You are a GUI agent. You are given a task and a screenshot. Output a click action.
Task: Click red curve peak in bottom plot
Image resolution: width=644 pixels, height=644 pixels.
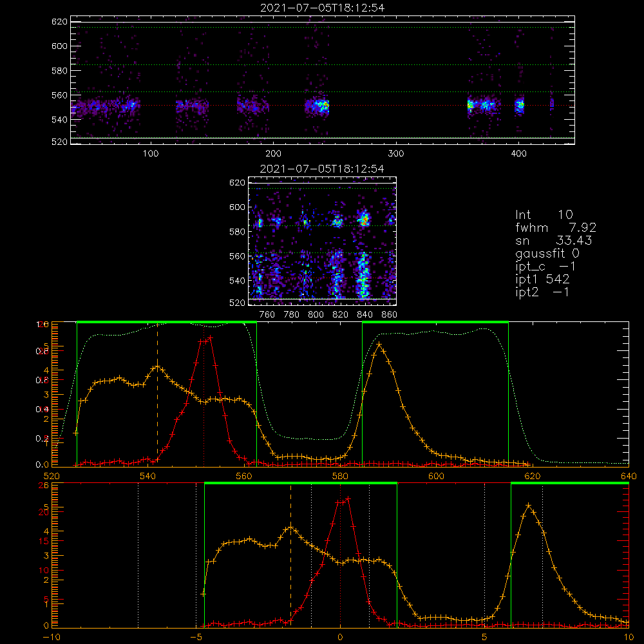pos(348,498)
